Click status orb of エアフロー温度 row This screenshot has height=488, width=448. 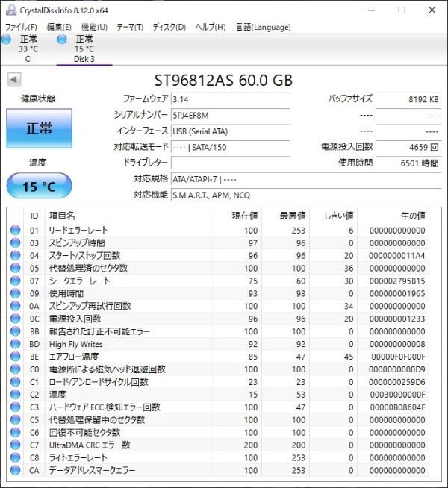point(15,357)
